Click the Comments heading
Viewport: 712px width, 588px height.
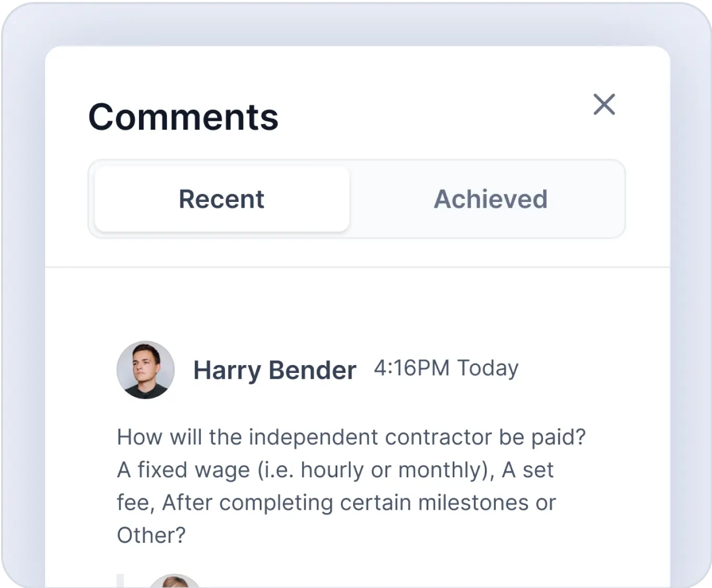pos(184,116)
